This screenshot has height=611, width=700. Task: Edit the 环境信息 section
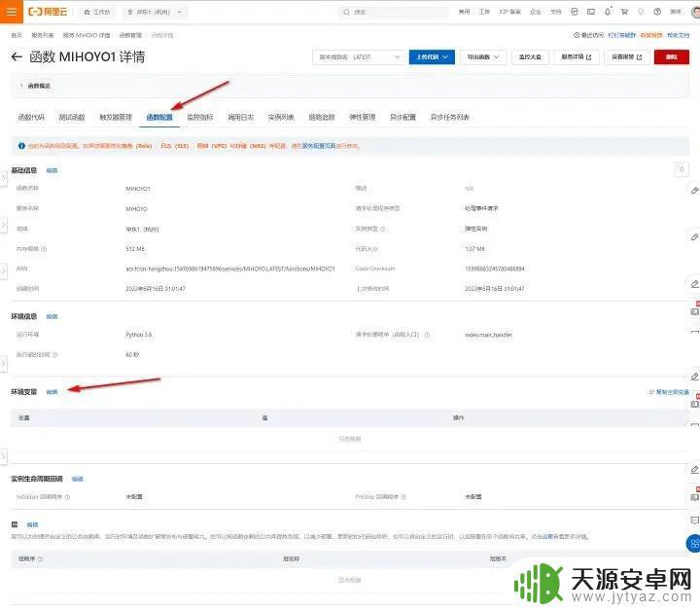[x=52, y=316]
